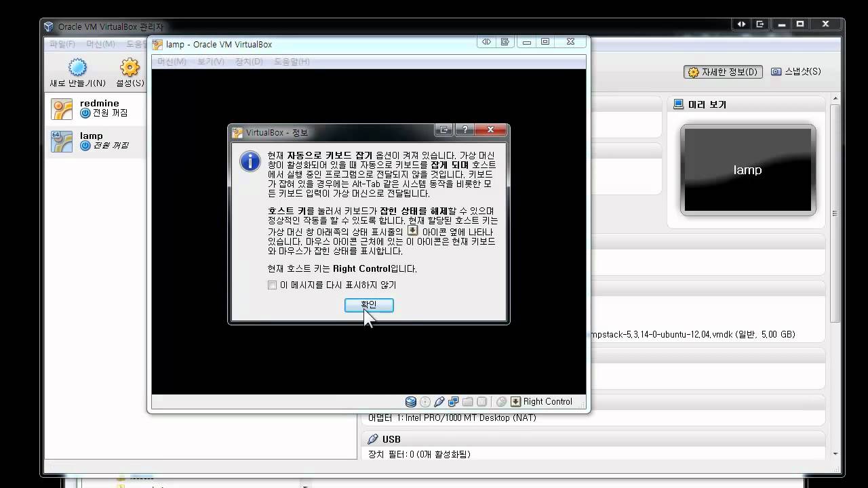Select lamp virtual machine in the list
Screen dimensions: 868x488
96,142
